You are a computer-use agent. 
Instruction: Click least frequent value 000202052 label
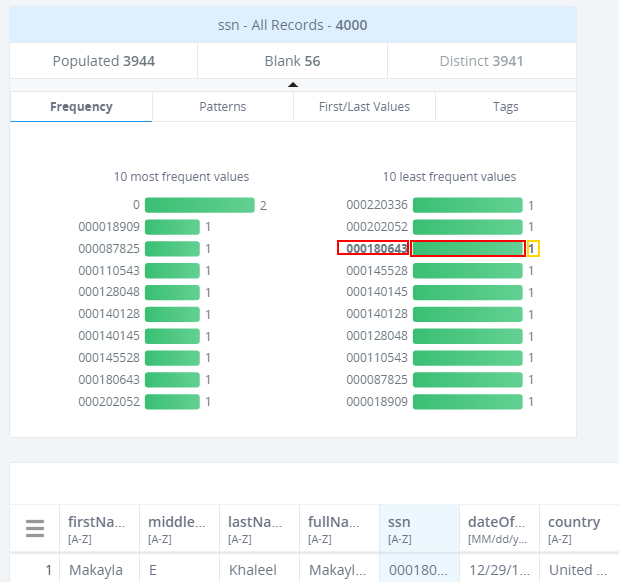point(377,227)
